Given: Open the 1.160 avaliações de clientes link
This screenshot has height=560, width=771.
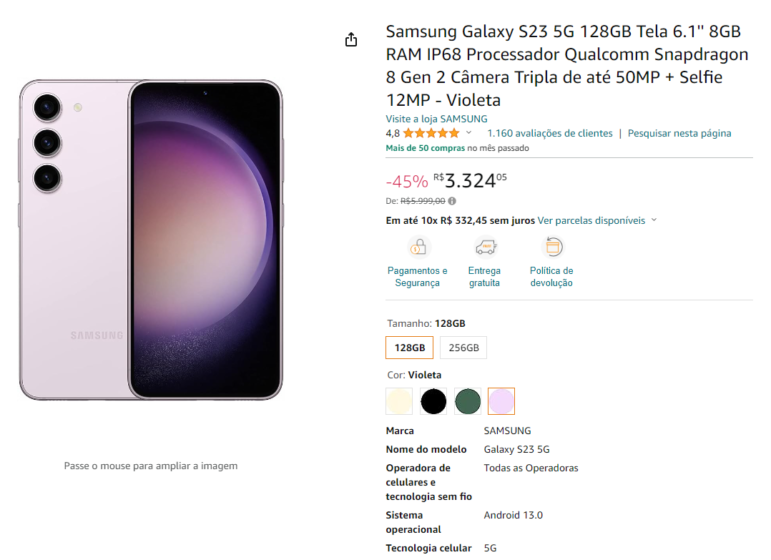Looking at the screenshot, I should point(549,133).
